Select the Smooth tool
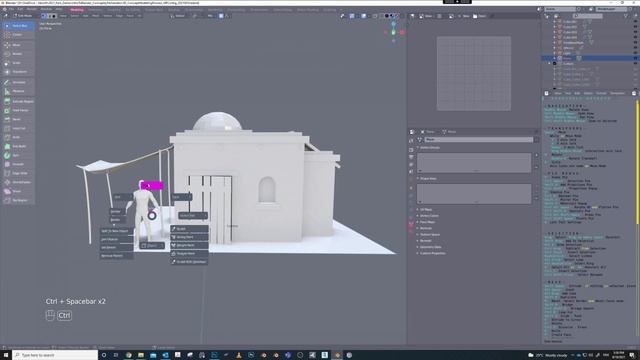Image resolution: width=640 pixels, height=360 pixels. click(x=19, y=164)
